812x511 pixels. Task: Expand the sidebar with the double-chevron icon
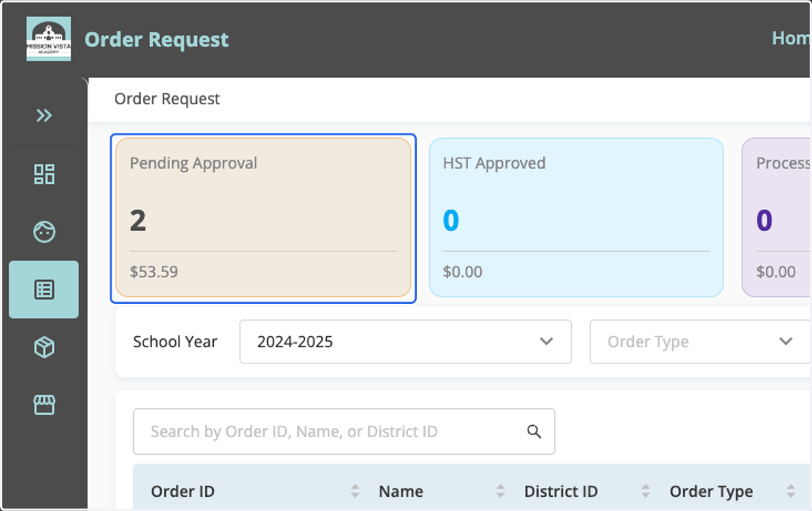44,116
